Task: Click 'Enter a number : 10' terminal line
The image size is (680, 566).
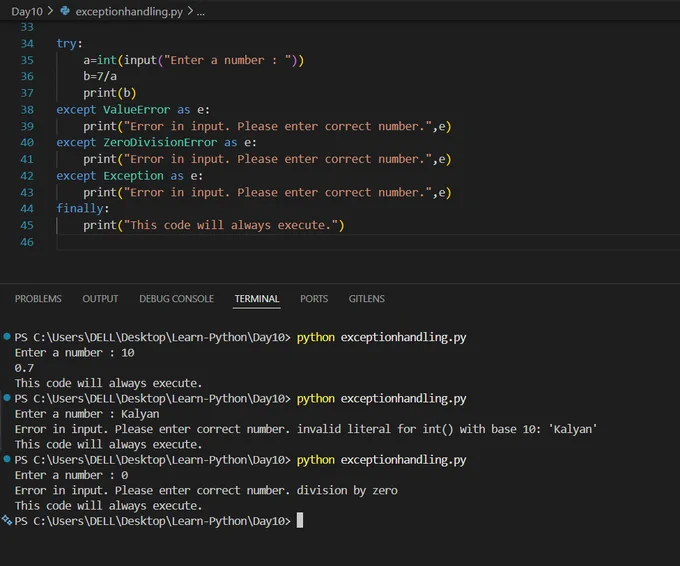Action: [x=75, y=353]
